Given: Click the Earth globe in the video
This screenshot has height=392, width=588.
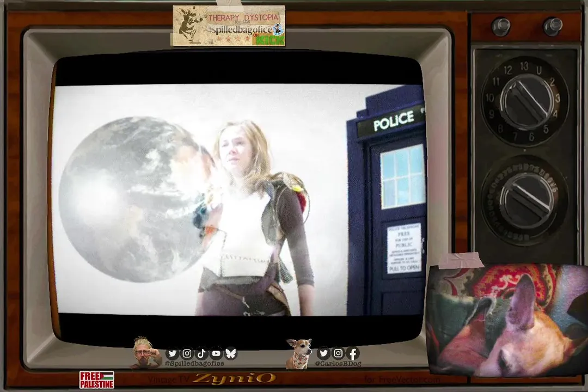Looking at the screenshot, I should 136,199.
